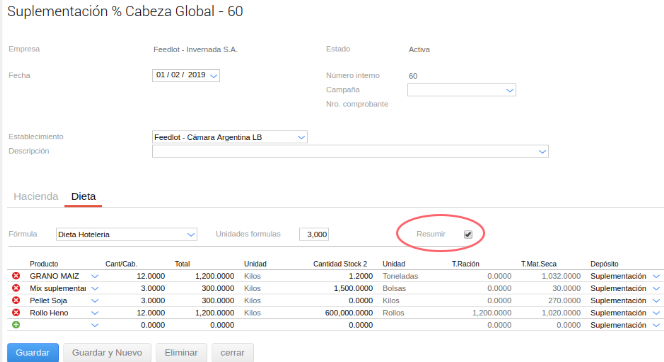This screenshot has width=664, height=362.
Task: Open product dropdown for Mix suplementar
Action: click(95, 288)
